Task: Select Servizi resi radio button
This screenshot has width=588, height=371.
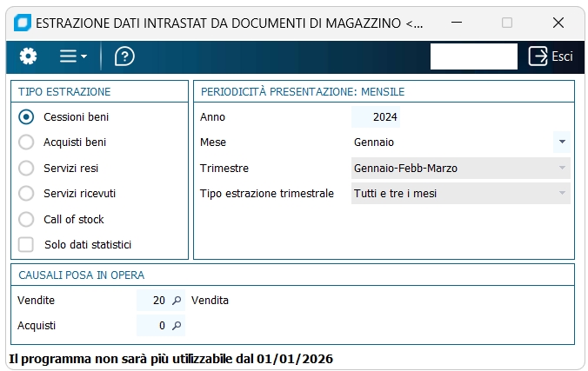Action: point(26,169)
